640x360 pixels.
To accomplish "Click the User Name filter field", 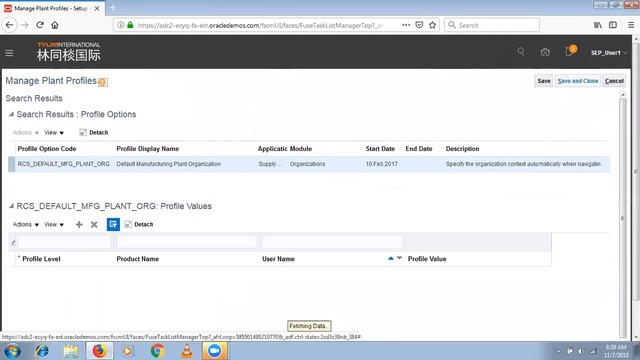I will click(332, 242).
